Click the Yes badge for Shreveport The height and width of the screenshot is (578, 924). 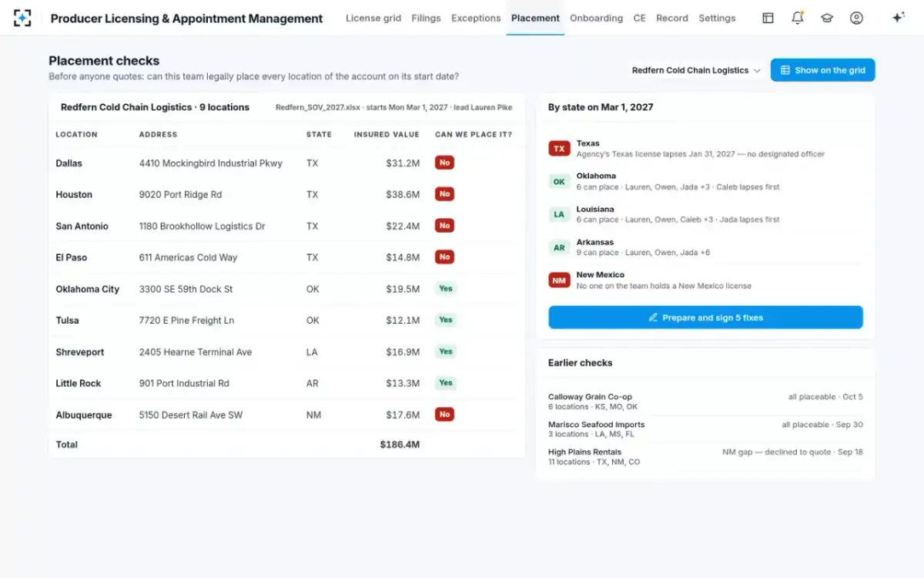pyautogui.click(x=446, y=351)
